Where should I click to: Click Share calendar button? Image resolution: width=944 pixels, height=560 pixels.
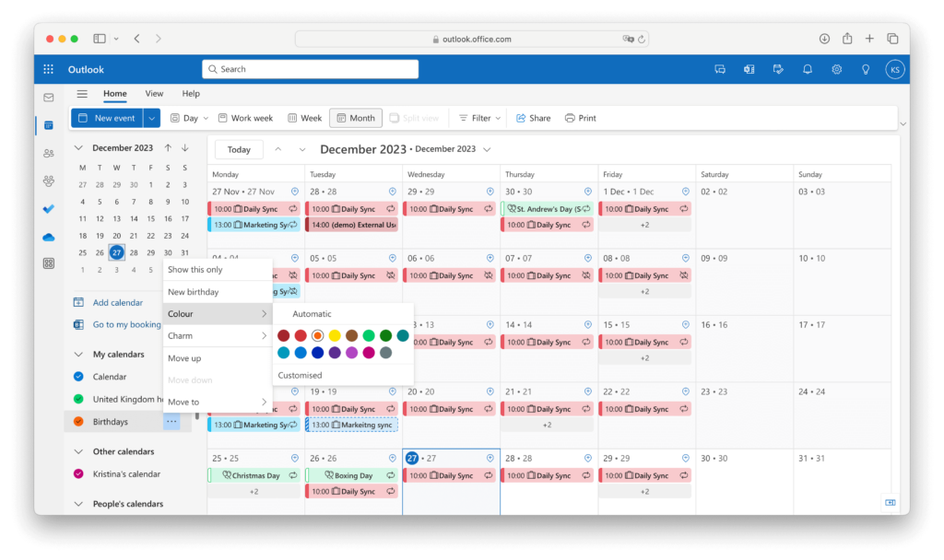(534, 118)
